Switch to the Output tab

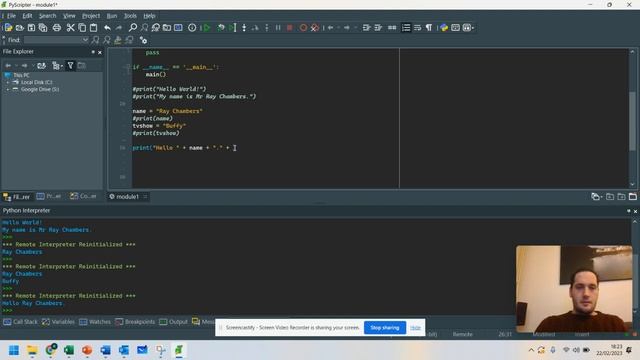(x=173, y=322)
